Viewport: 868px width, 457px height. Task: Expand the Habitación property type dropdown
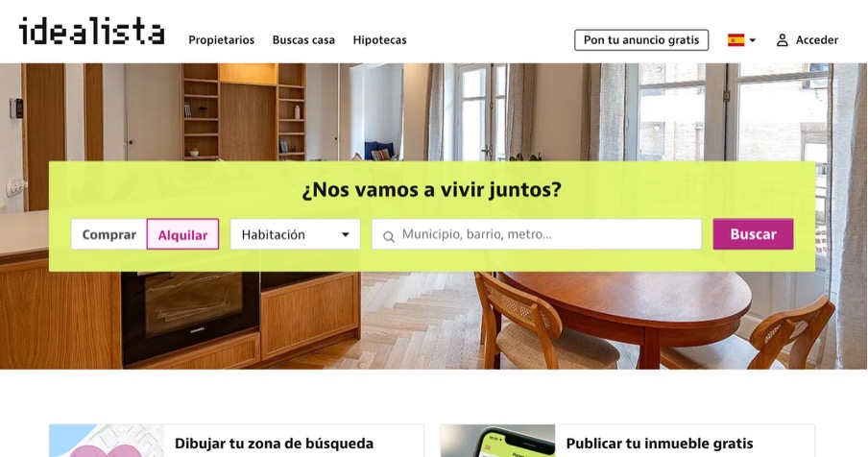295,234
